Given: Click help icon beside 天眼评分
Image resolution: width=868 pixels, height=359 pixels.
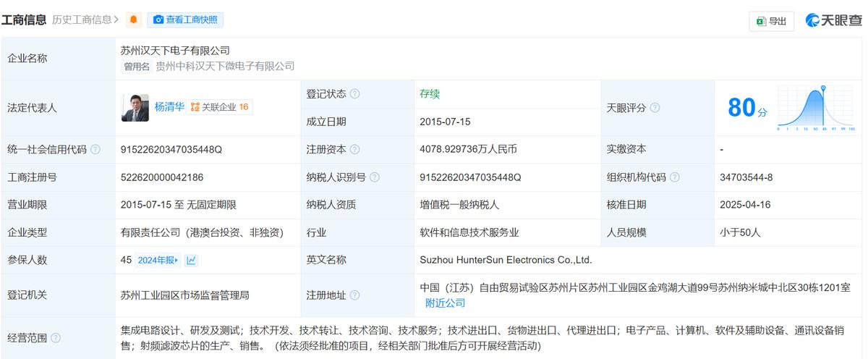Looking at the screenshot, I should point(654,108).
